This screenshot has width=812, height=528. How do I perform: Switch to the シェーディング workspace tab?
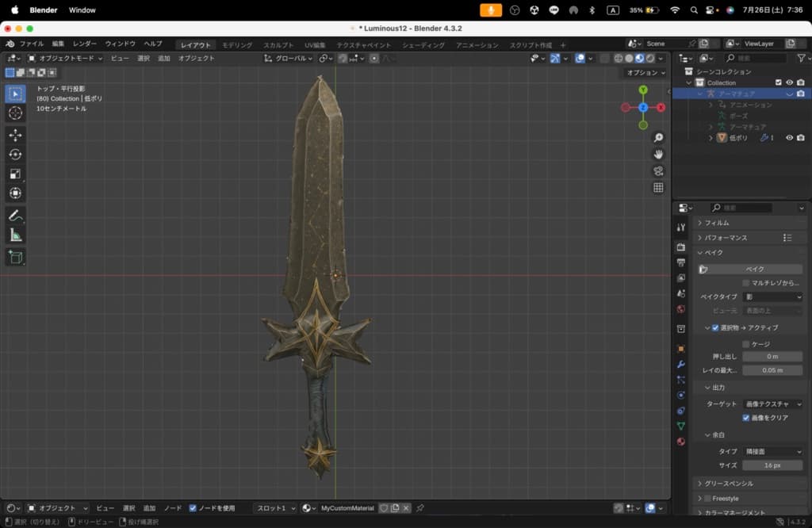pos(424,45)
